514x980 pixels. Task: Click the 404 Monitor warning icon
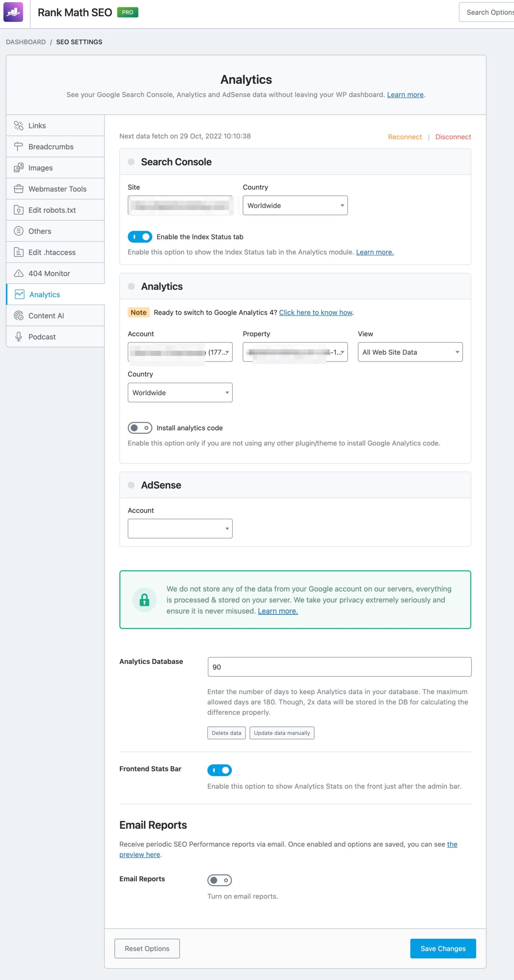(18, 273)
